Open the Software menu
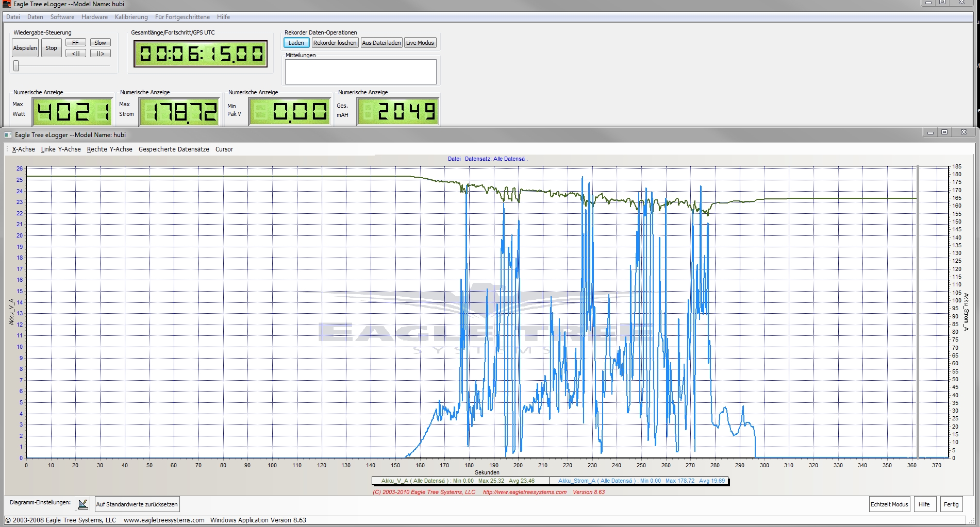The height and width of the screenshot is (527, 980). click(x=62, y=17)
